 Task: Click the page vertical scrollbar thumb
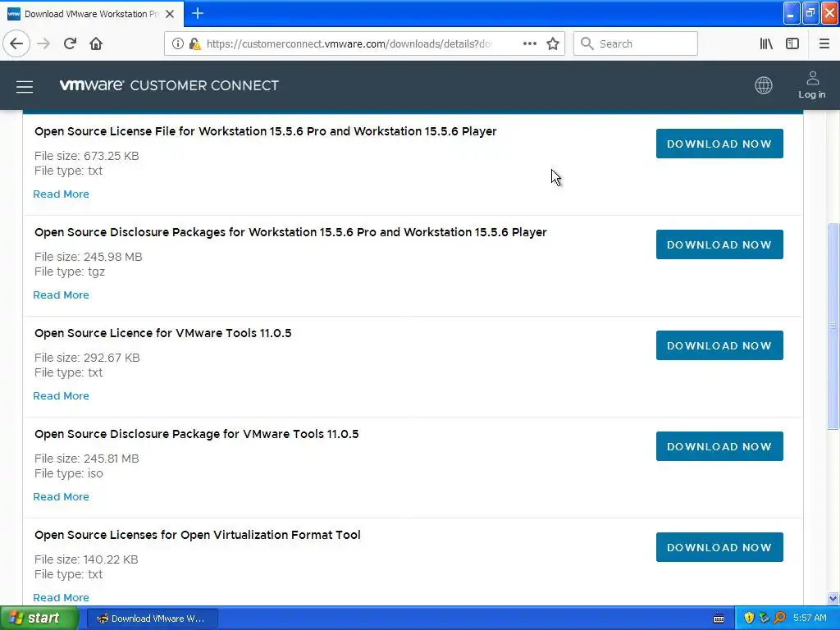tap(833, 326)
